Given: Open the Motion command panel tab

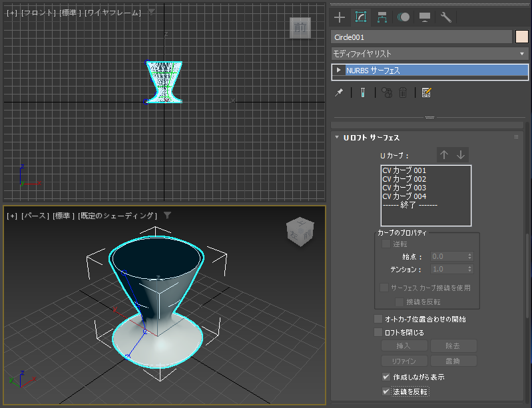Looking at the screenshot, I should point(403,17).
